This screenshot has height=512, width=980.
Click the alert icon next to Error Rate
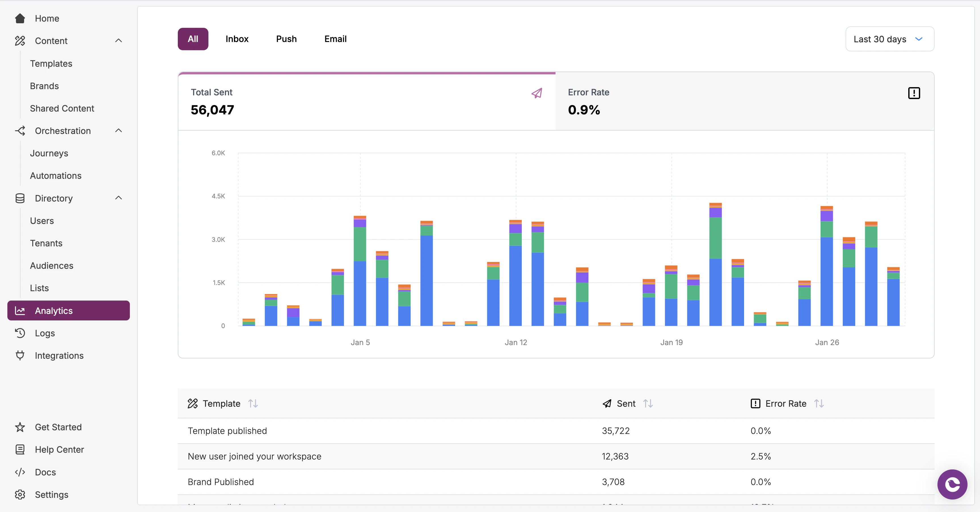click(x=914, y=93)
